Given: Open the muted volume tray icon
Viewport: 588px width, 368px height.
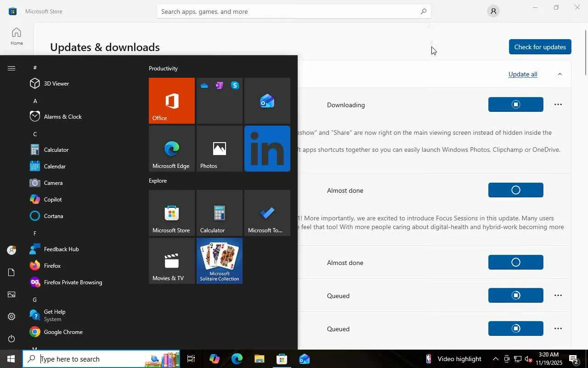Looking at the screenshot, I should [x=528, y=359].
